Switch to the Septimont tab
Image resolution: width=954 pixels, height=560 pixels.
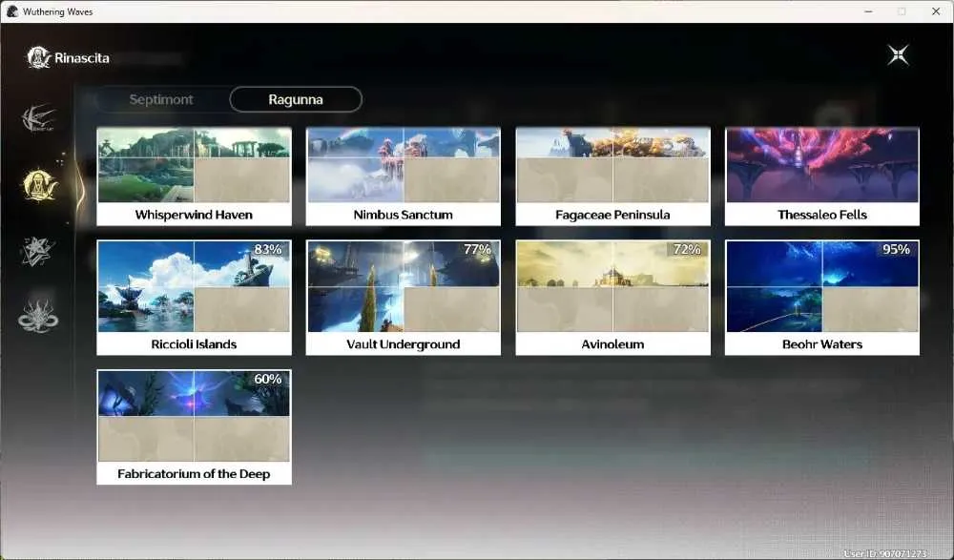click(x=161, y=100)
